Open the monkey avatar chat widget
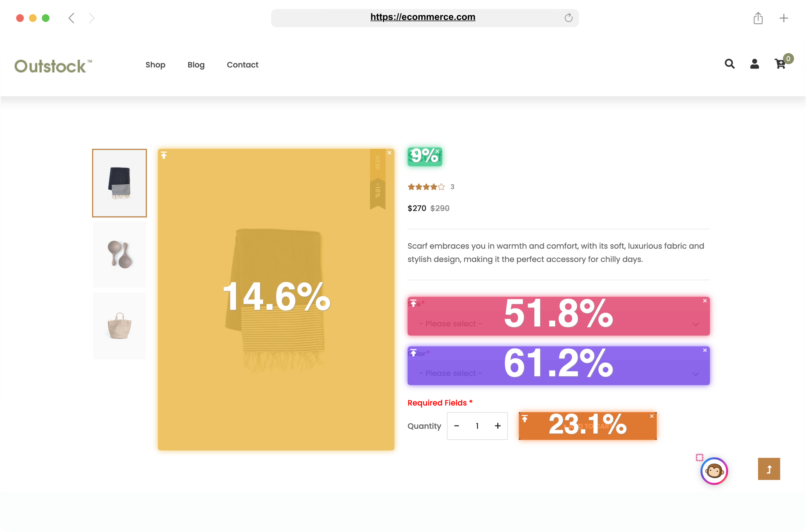This screenshot has width=806, height=532. point(714,471)
